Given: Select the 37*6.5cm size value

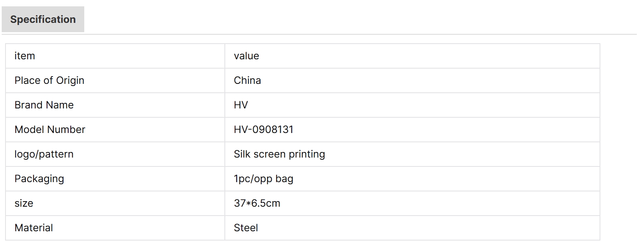Looking at the screenshot, I should (257, 203).
